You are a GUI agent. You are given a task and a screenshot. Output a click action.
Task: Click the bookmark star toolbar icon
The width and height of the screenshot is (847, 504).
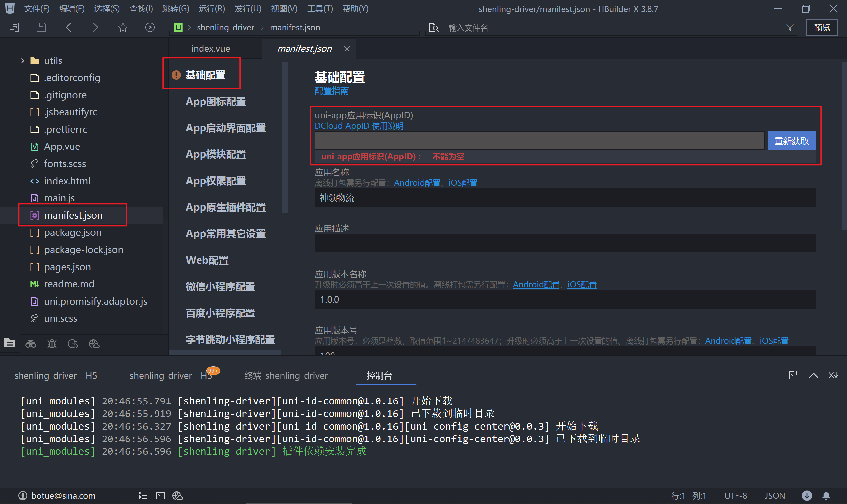pyautogui.click(x=123, y=27)
